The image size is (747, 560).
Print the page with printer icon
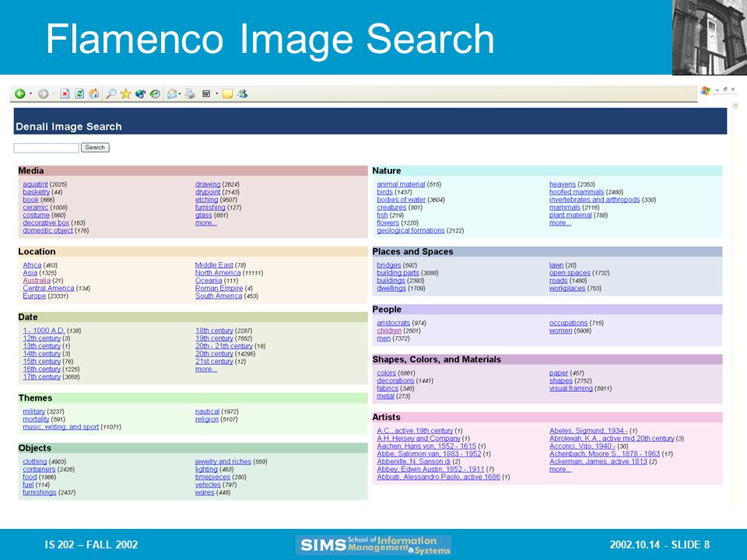190,94
